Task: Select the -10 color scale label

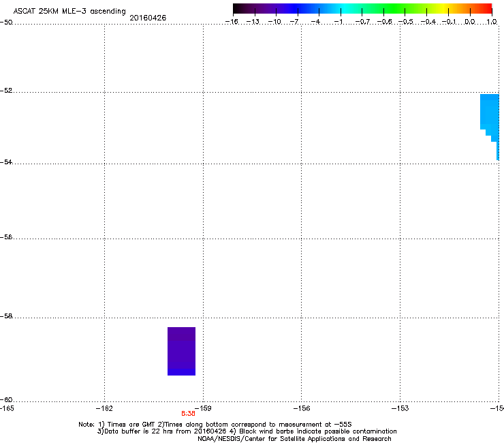Action: coord(274,22)
